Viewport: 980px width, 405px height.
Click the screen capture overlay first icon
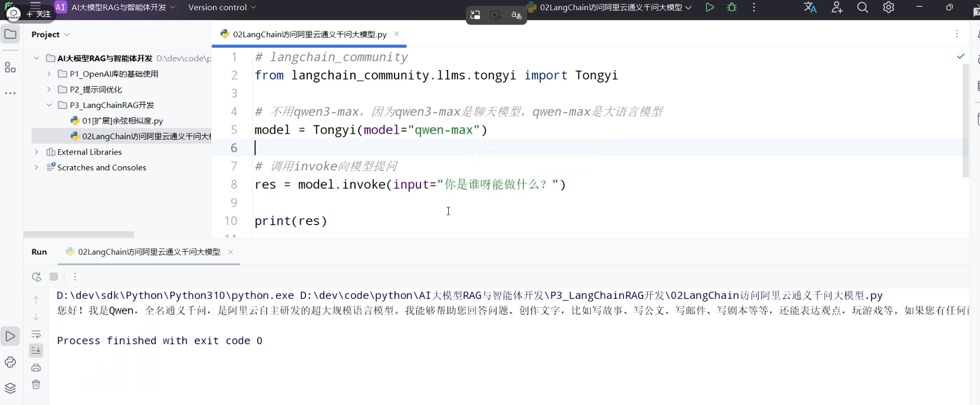(475, 15)
